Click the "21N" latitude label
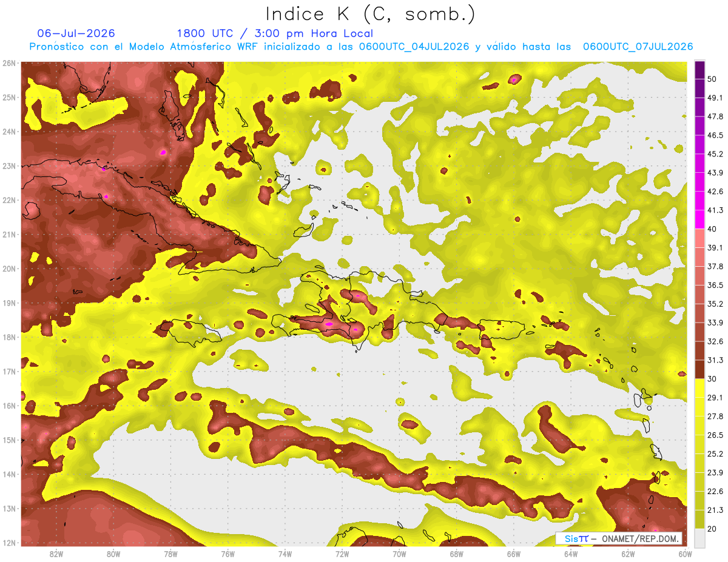 coord(9,235)
